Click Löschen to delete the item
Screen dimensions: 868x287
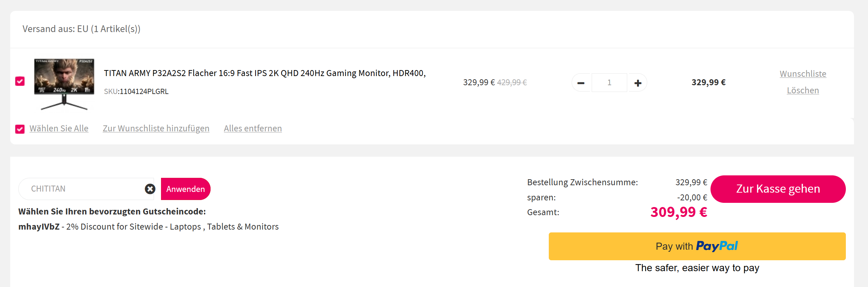tap(803, 91)
